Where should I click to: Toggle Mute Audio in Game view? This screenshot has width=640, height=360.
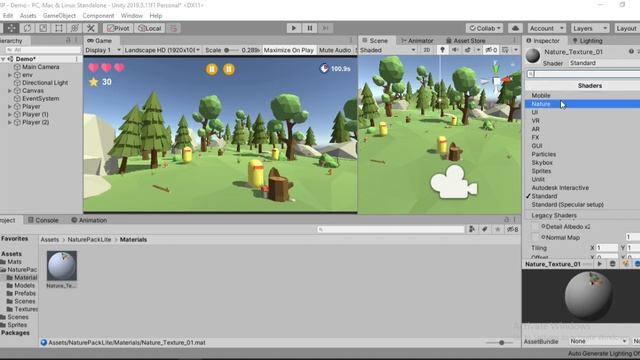tap(335, 50)
